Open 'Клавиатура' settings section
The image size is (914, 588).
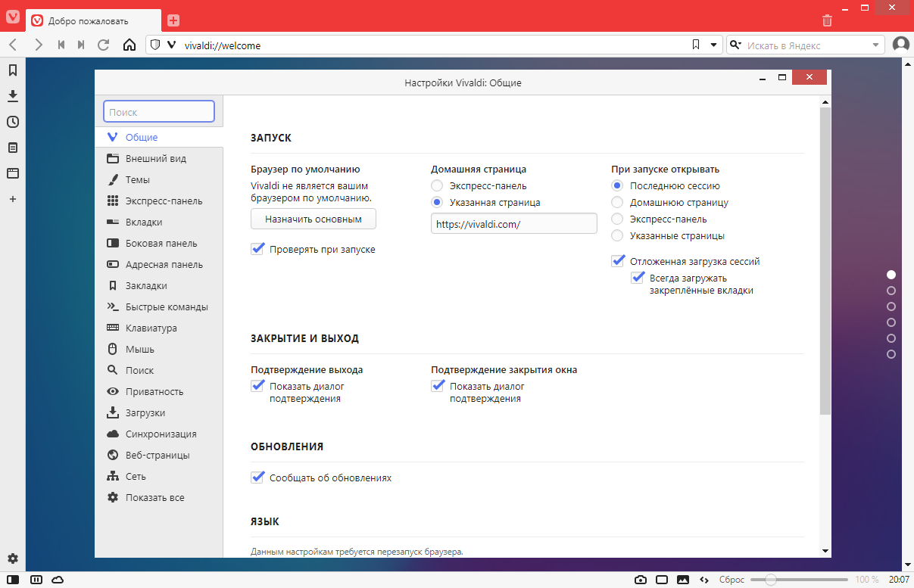pos(159,328)
